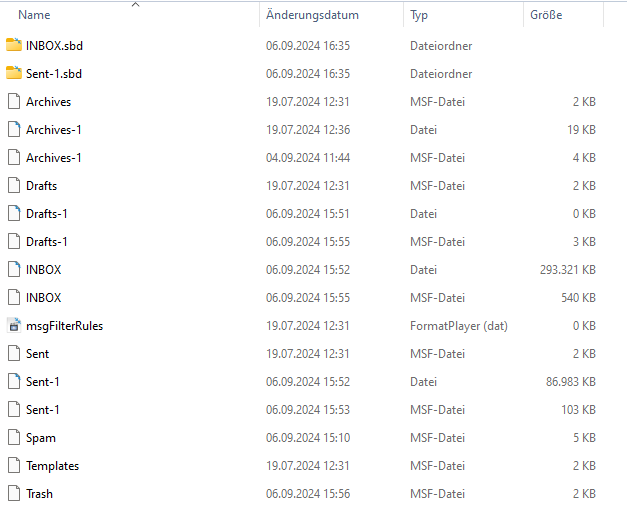Select the 103 KB Sent-1 MSF file

pyautogui.click(x=43, y=409)
